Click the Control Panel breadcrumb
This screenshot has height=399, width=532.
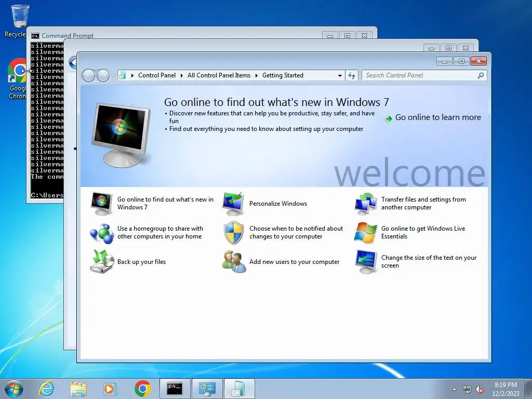click(157, 75)
